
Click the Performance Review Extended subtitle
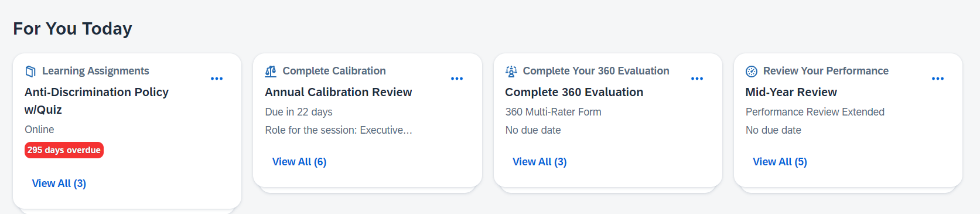815,112
